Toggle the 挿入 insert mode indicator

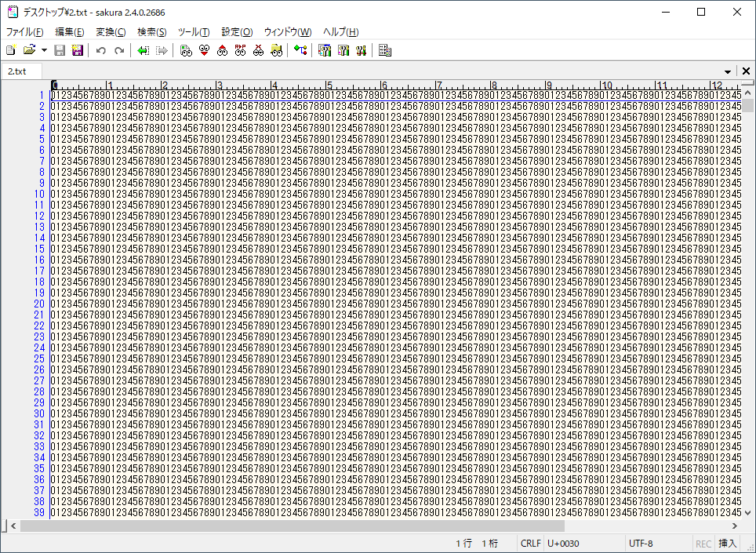pyautogui.click(x=728, y=544)
